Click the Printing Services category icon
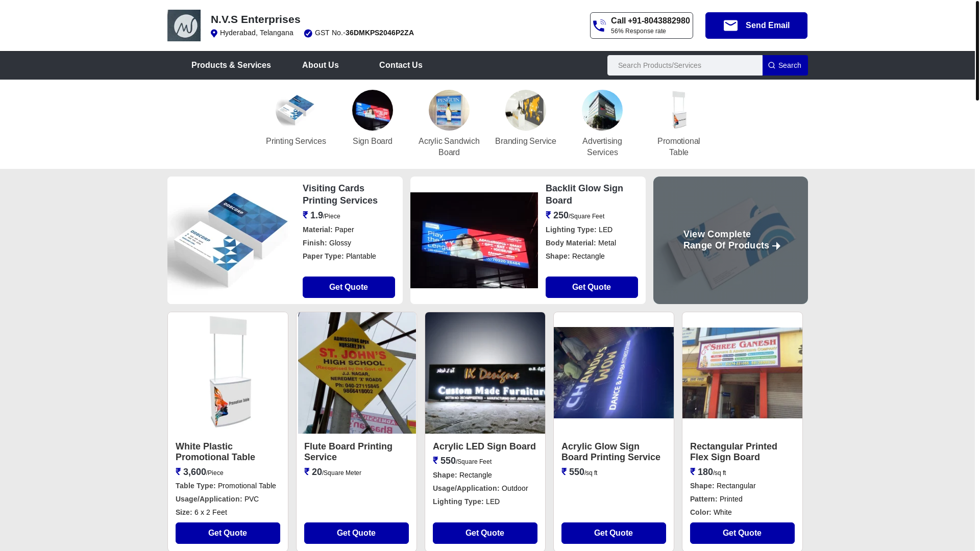This screenshot has width=980, height=551. [x=296, y=110]
